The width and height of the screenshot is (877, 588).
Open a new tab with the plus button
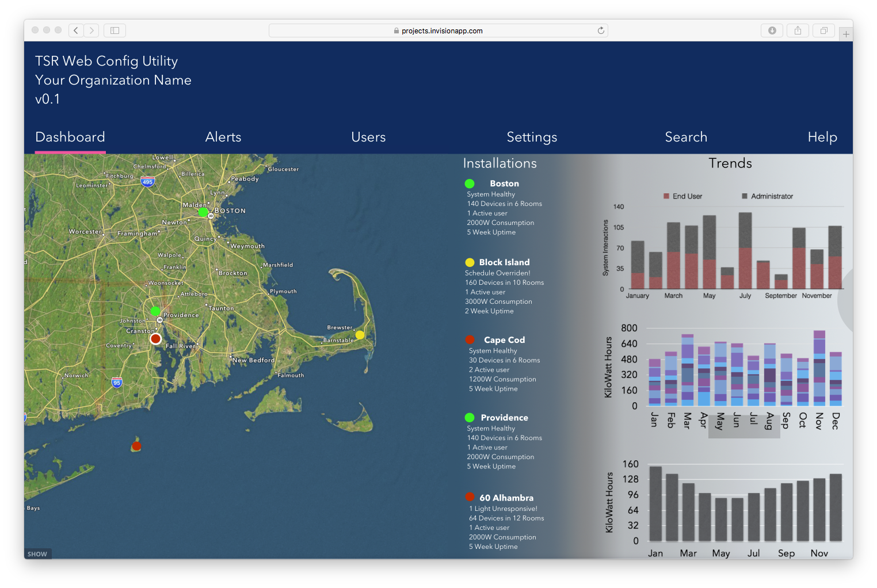point(845,35)
